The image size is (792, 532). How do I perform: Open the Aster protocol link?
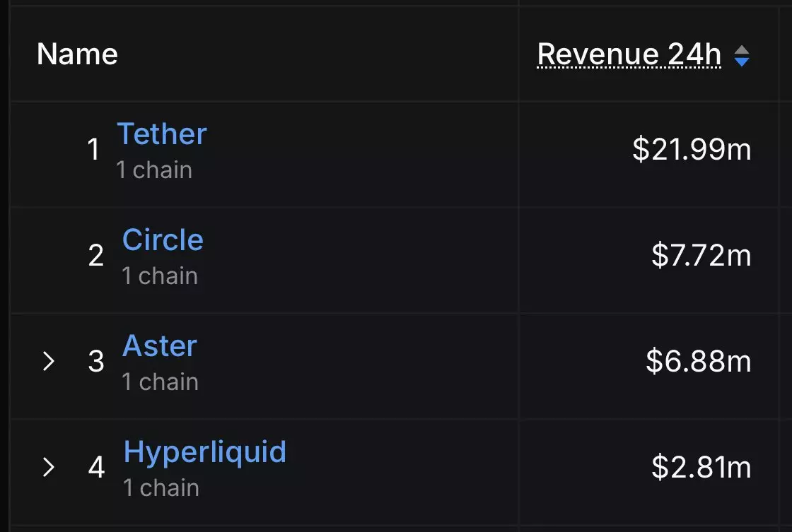[160, 345]
